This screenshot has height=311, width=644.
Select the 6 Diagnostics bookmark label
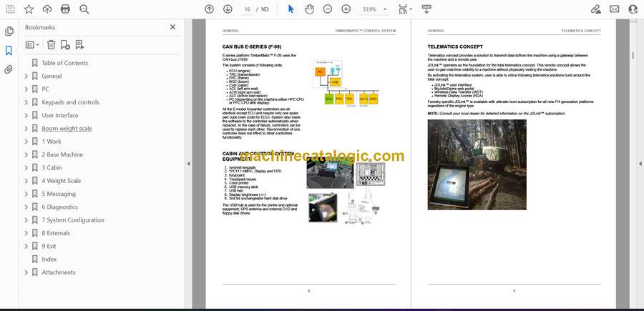pos(59,207)
